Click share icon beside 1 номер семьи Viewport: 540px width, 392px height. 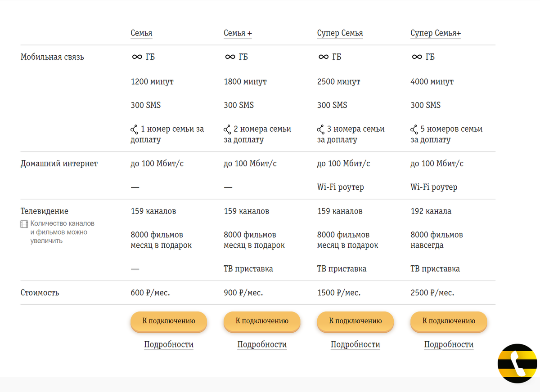pos(134,129)
